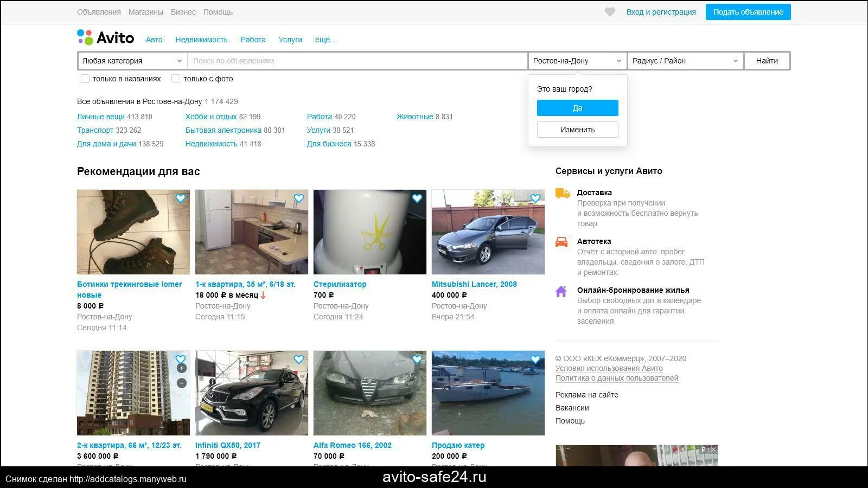Screen dimensions: 868x488
Task: Open the Mitsubishi Lancer, 2008 title link
Action: [474, 284]
